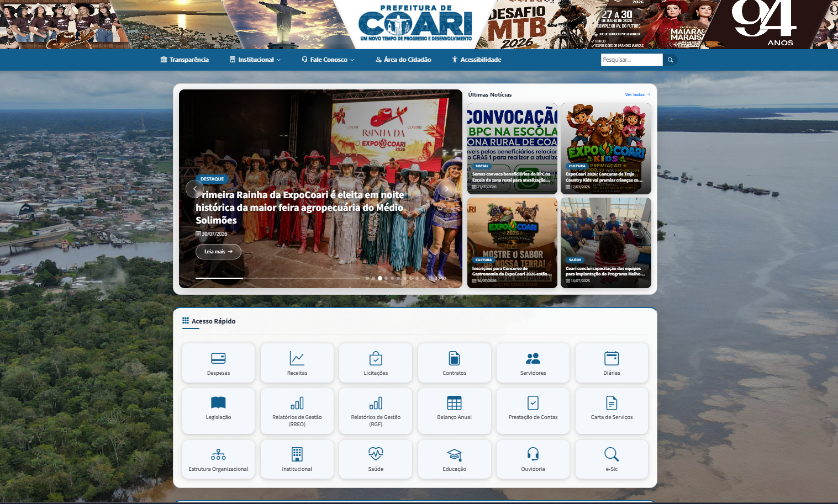Viewport: 838px width, 504px height.
Task: Open the Semas BPC na Escola news article
Action: (x=512, y=149)
